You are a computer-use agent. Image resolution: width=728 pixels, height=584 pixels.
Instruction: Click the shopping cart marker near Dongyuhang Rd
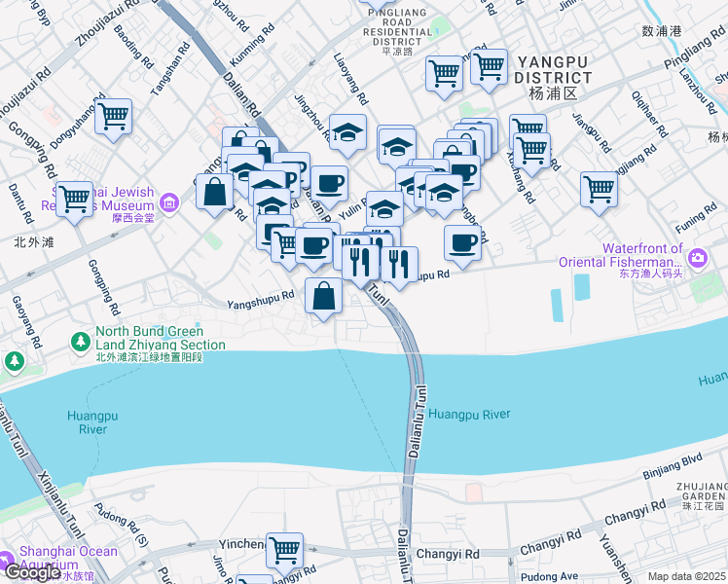pyautogui.click(x=113, y=118)
